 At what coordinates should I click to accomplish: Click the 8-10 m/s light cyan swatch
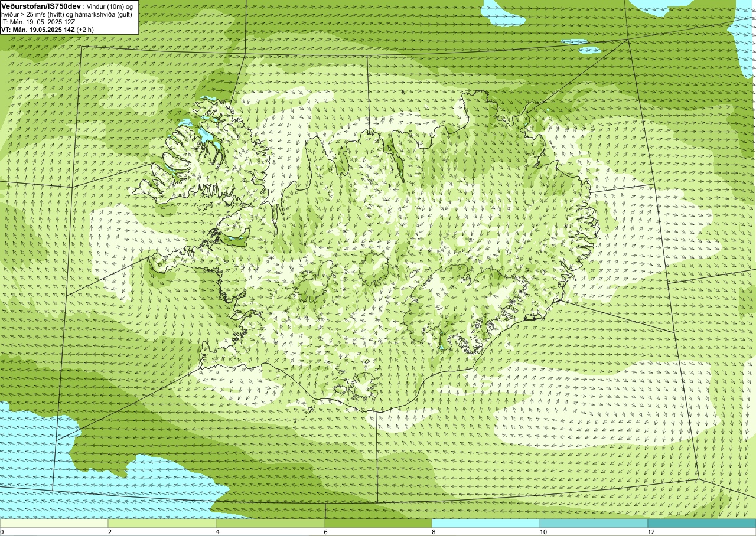[486, 523]
